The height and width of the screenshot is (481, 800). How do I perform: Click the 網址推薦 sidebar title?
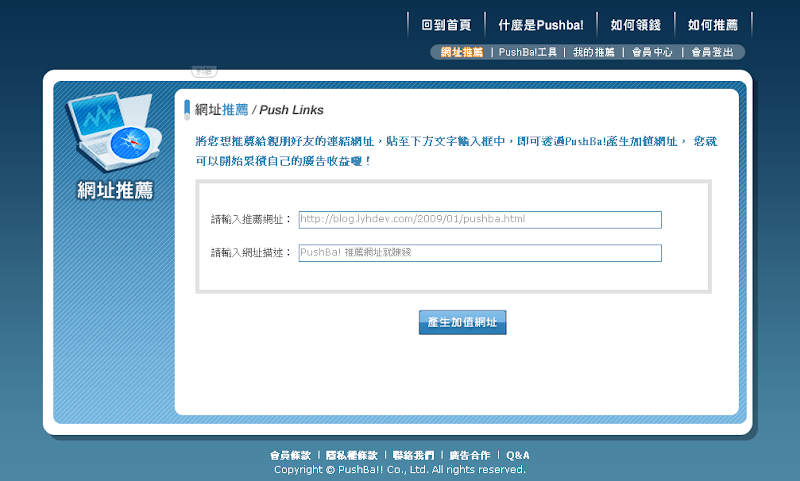[x=115, y=190]
